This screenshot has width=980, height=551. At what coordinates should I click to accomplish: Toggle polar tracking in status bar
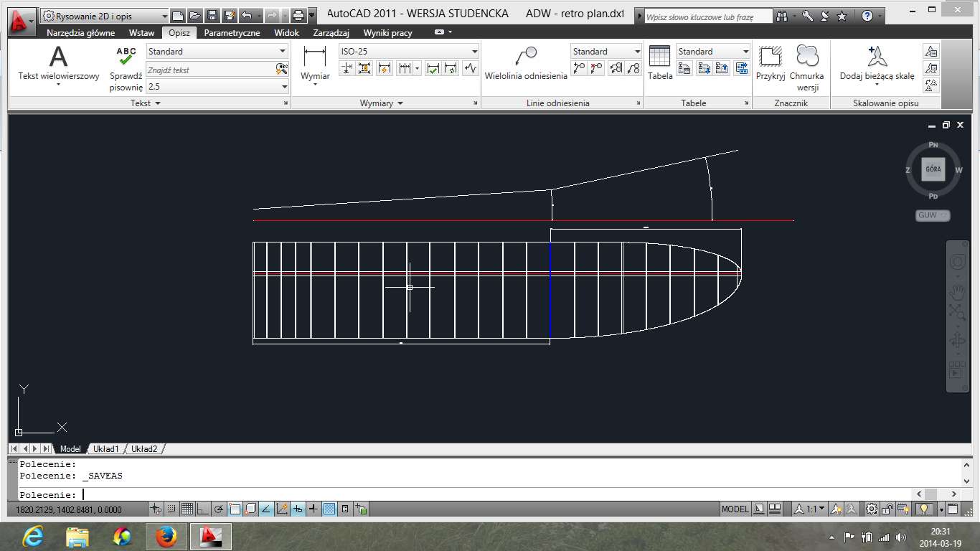click(x=219, y=509)
